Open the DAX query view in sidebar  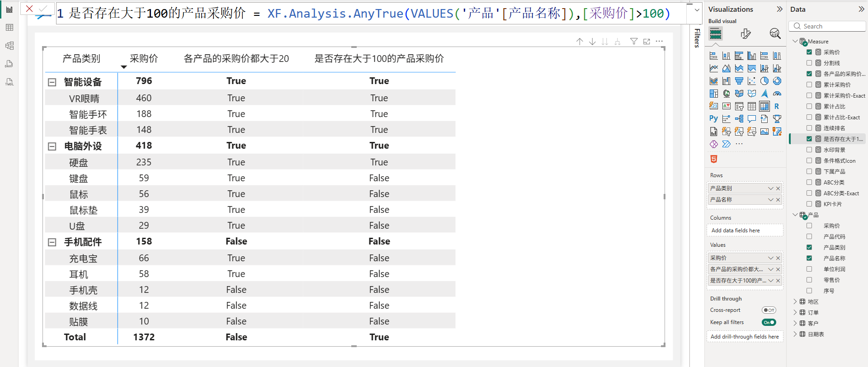pyautogui.click(x=9, y=64)
